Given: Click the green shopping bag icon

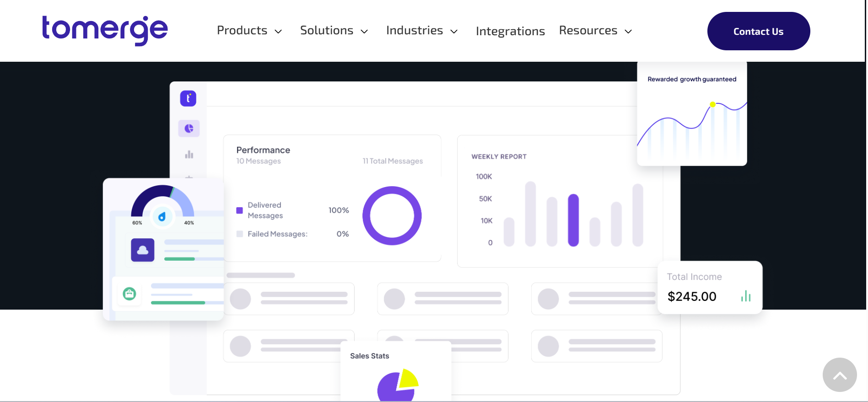Looking at the screenshot, I should coord(129,294).
